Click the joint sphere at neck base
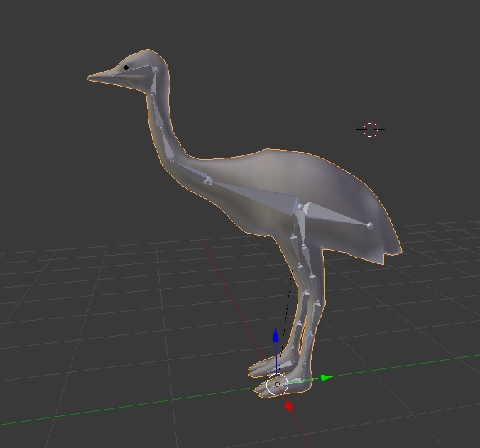This screenshot has height=448, width=480. pyautogui.click(x=208, y=181)
